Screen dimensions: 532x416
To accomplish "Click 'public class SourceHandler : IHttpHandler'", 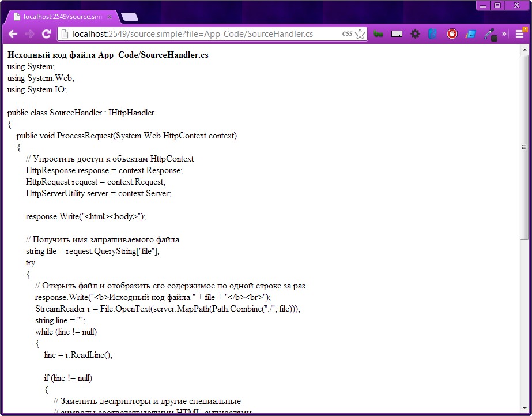I will [81, 113].
